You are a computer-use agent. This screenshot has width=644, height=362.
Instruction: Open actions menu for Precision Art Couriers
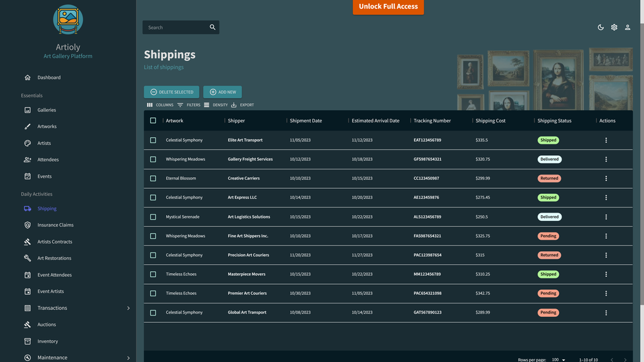pos(606,255)
